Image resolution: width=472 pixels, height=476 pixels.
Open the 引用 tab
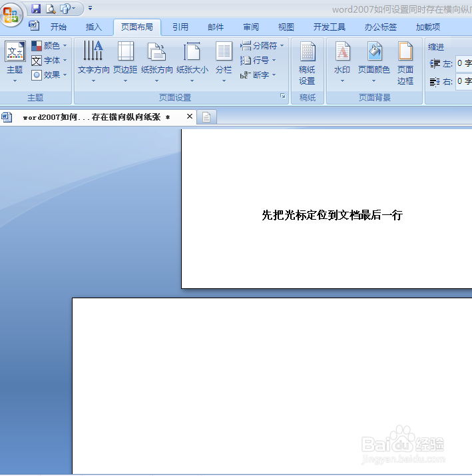[x=180, y=27]
